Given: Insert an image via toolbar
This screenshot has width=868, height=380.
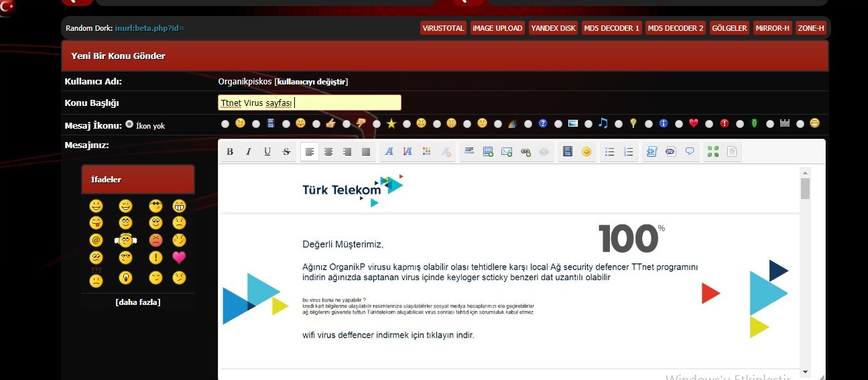Looking at the screenshot, I should coord(488,152).
